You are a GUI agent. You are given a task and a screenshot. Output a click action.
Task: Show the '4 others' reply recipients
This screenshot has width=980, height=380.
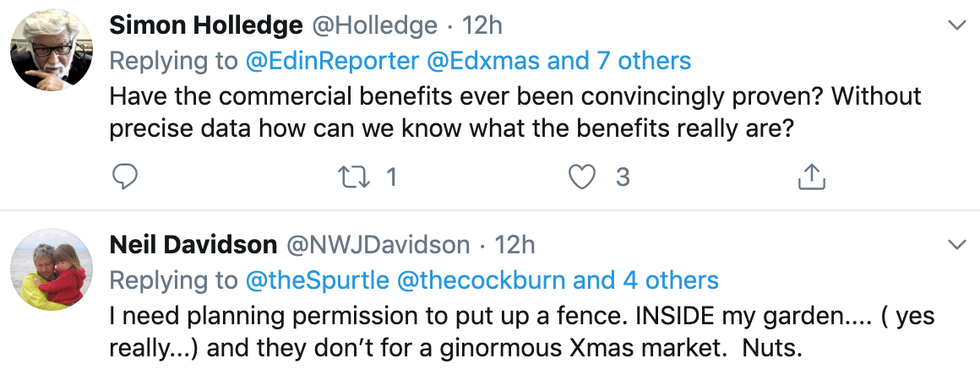pos(670,280)
